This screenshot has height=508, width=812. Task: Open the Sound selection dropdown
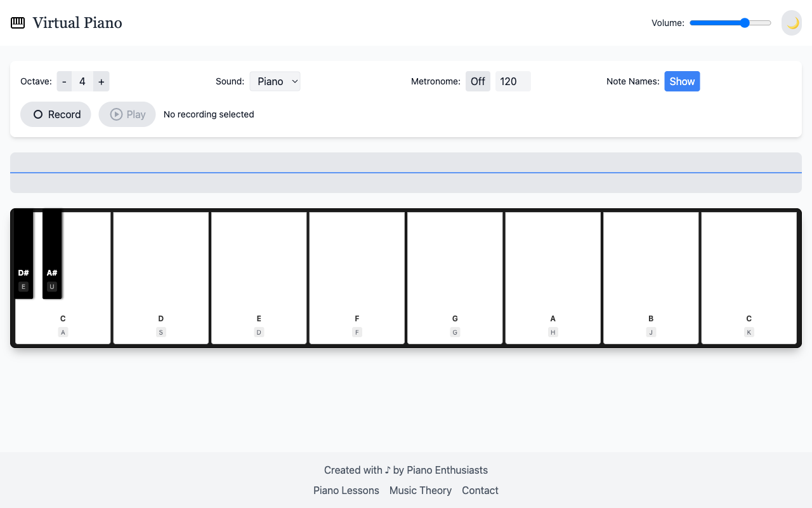pos(275,81)
